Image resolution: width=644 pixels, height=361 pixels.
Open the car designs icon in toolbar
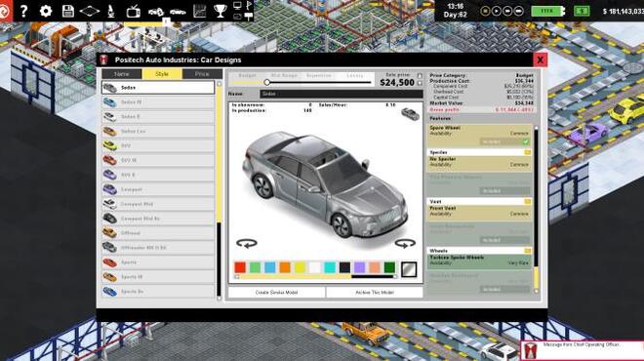pyautogui.click(x=178, y=12)
